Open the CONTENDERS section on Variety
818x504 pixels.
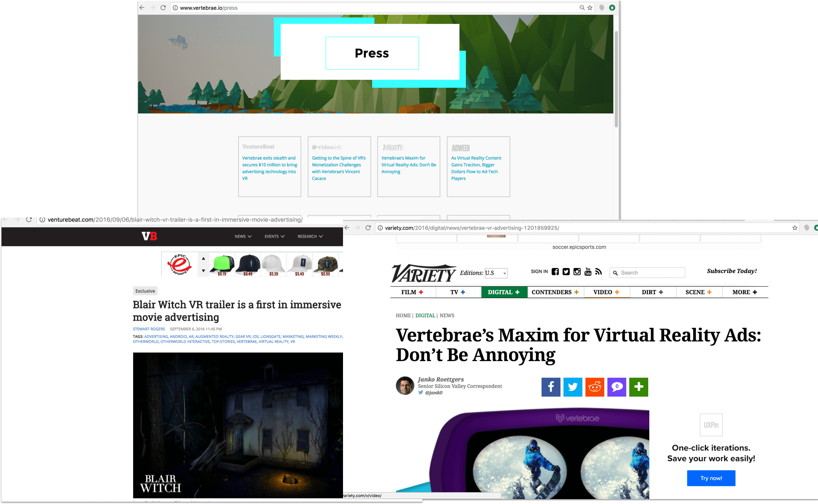555,292
